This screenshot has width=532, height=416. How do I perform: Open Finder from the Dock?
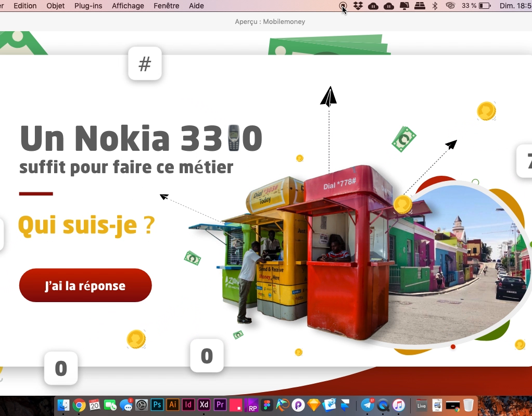click(x=63, y=405)
